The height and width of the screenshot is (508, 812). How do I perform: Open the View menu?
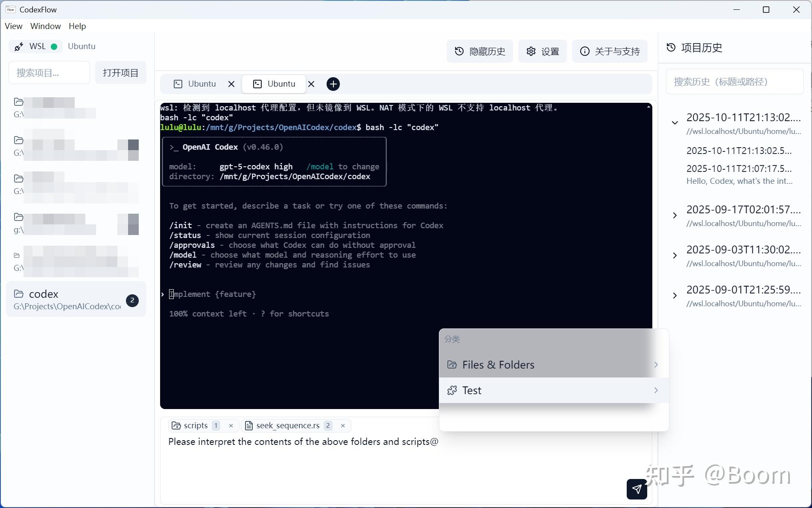point(13,26)
